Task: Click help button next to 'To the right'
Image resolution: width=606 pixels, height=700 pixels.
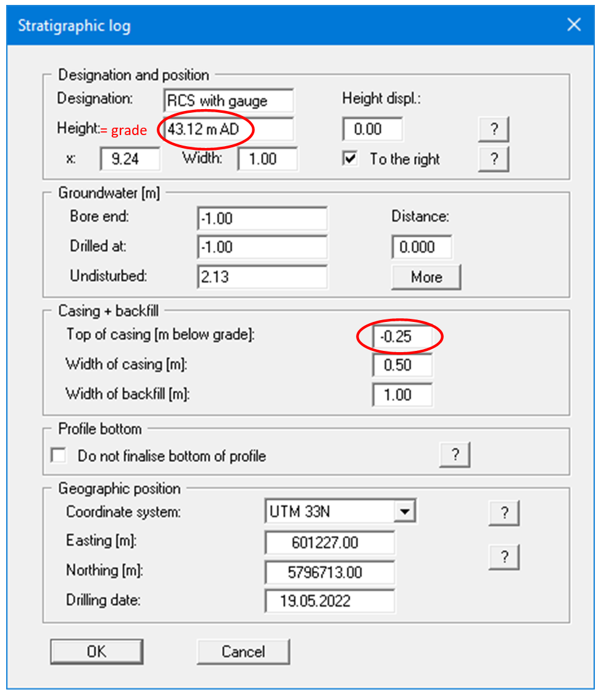Action: (x=494, y=159)
